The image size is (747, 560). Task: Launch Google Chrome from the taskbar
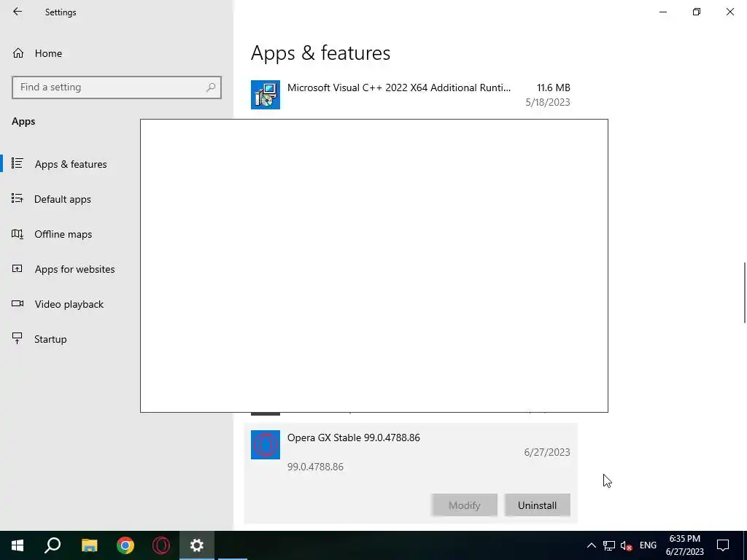(125, 545)
